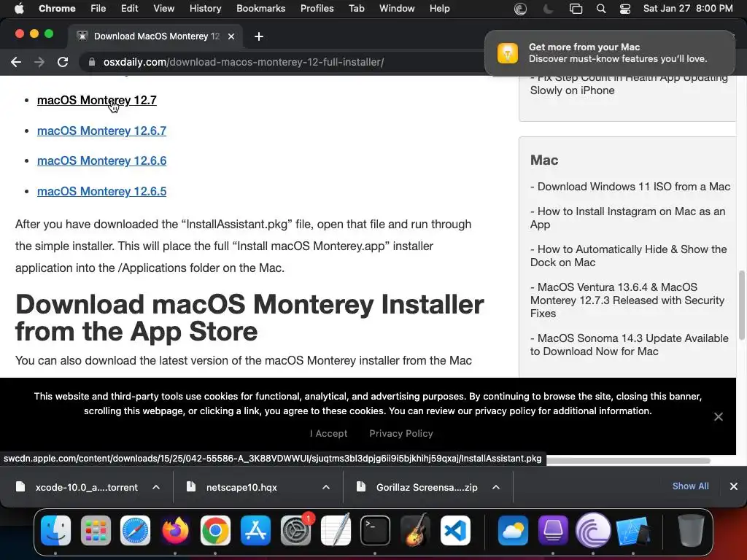Open the purple torrent app in the Dock
The height and width of the screenshot is (560, 747).
593,530
